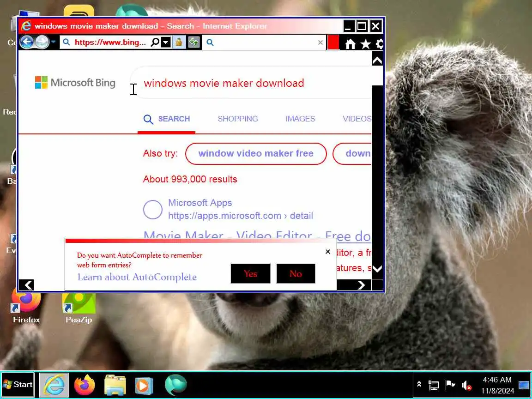532x399 pixels.
Task: Click the partially visible 'down' suggestion pill
Action: point(352,153)
